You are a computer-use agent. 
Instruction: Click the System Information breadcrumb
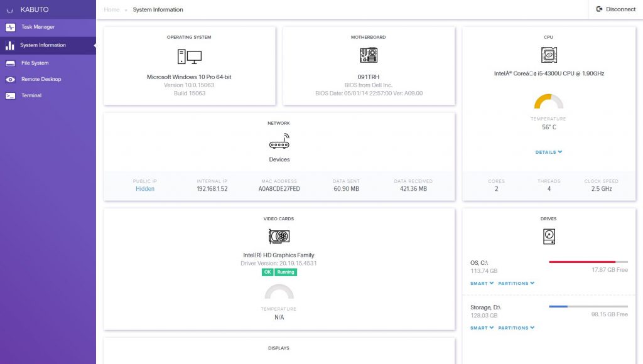coord(158,9)
